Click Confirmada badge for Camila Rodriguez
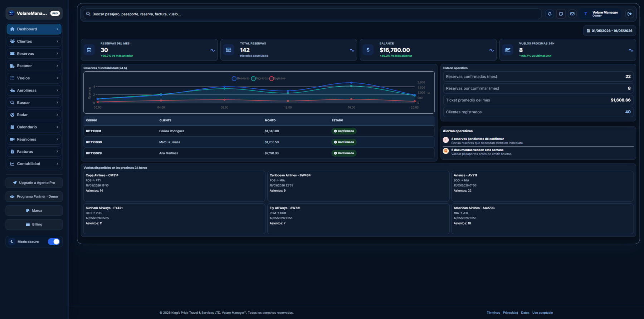 pos(344,131)
